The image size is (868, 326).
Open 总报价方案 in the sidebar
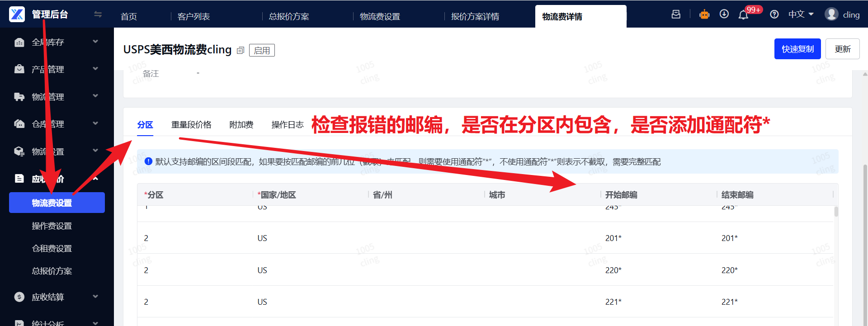pos(52,271)
